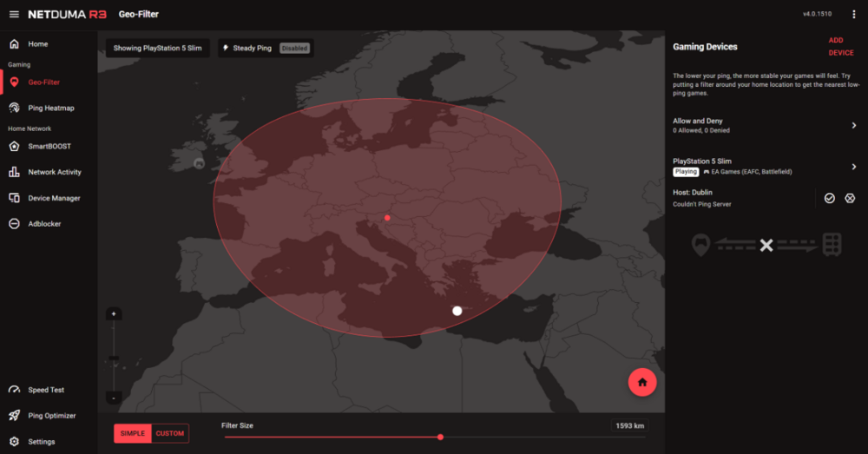Open SmartBOOST from the sidebar
This screenshot has width=868, height=454.
coord(49,146)
